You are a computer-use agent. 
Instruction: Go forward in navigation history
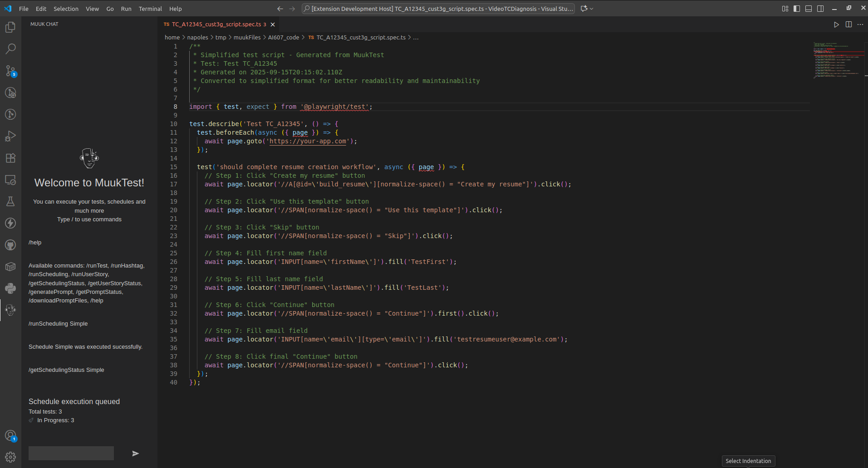[x=292, y=9]
